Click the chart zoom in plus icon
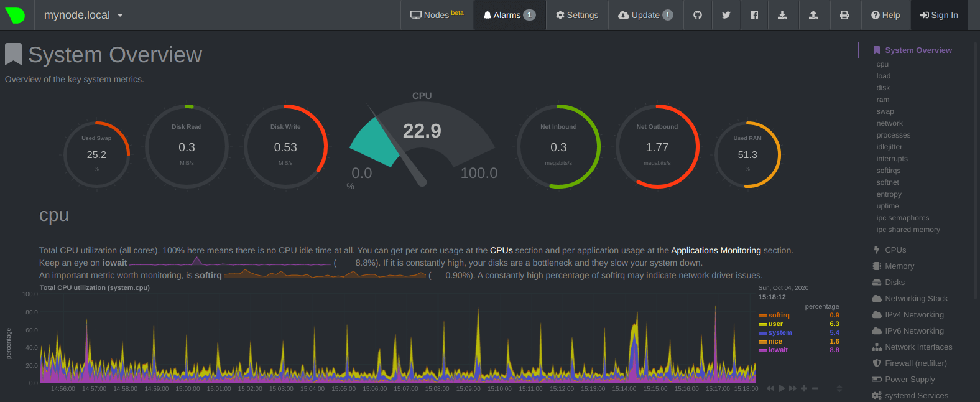The image size is (980, 402). click(804, 388)
